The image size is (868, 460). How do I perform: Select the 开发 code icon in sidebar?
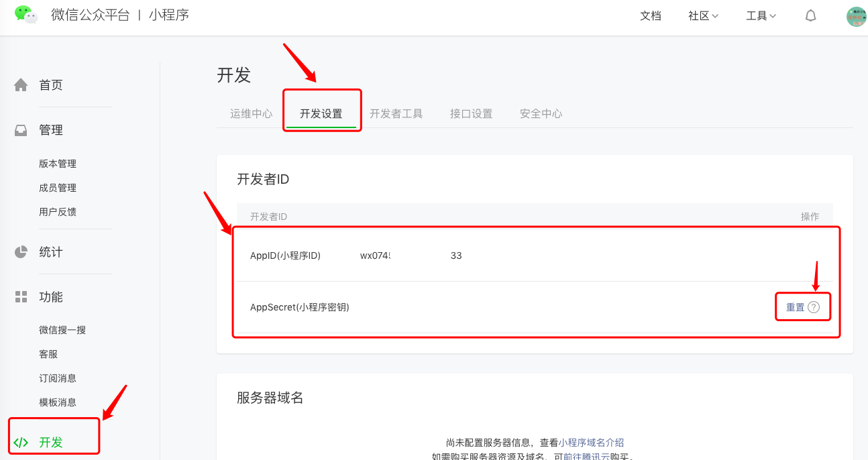20,441
